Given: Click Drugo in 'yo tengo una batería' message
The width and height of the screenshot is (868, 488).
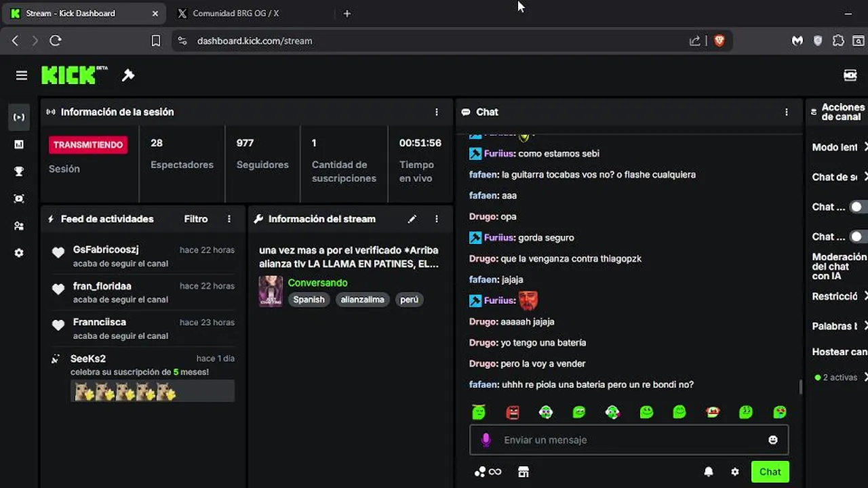Looking at the screenshot, I should 483,343.
